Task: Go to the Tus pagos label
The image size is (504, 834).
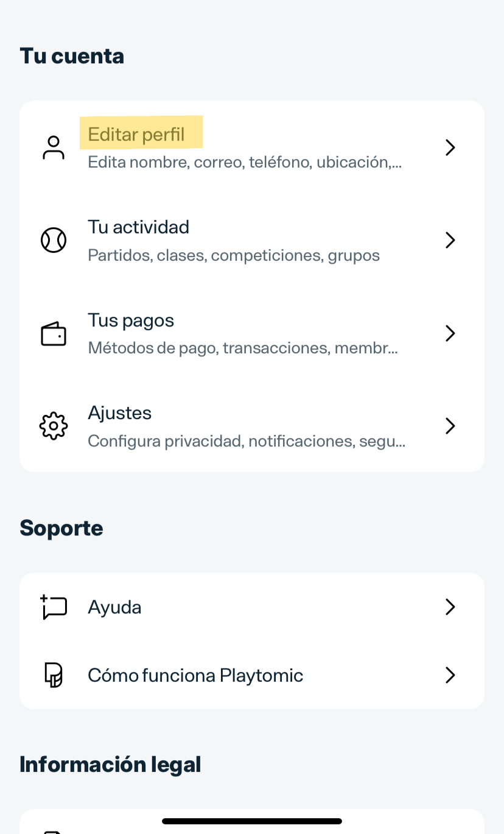Action: 131,320
